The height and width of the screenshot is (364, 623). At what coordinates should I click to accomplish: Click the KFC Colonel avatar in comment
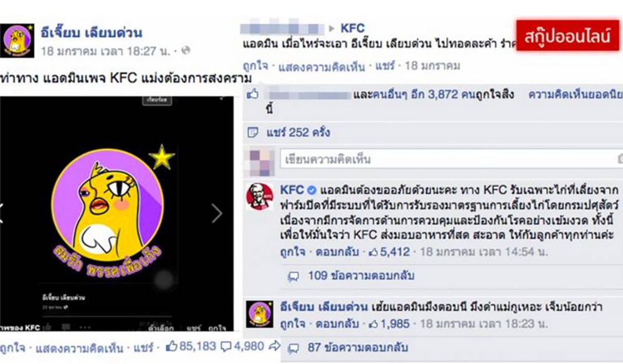(260, 197)
